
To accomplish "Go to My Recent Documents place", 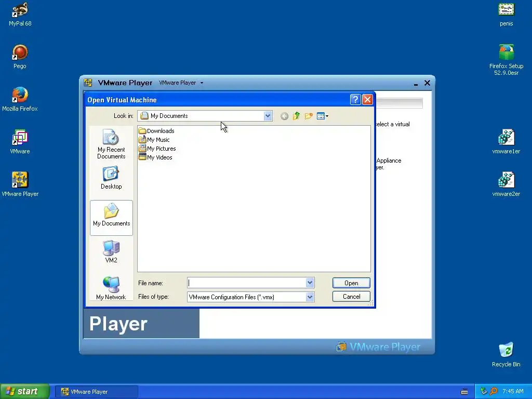I will coord(111,144).
